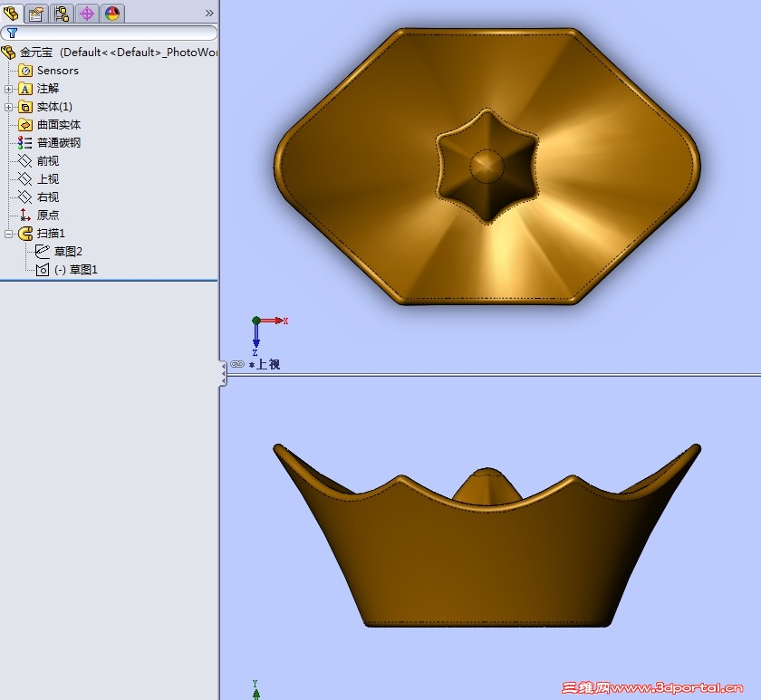761x700 pixels.
Task: Switch to the PropertyManager tab
Action: [x=36, y=14]
